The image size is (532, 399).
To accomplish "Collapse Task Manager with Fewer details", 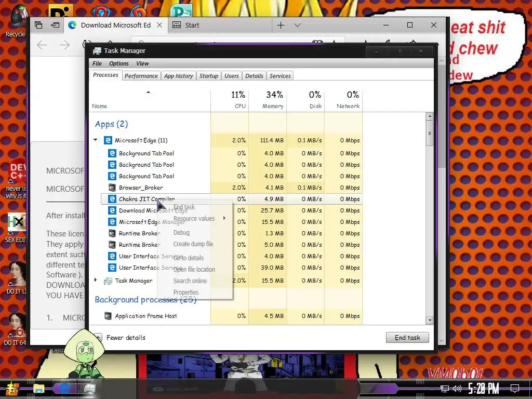I will click(126, 338).
